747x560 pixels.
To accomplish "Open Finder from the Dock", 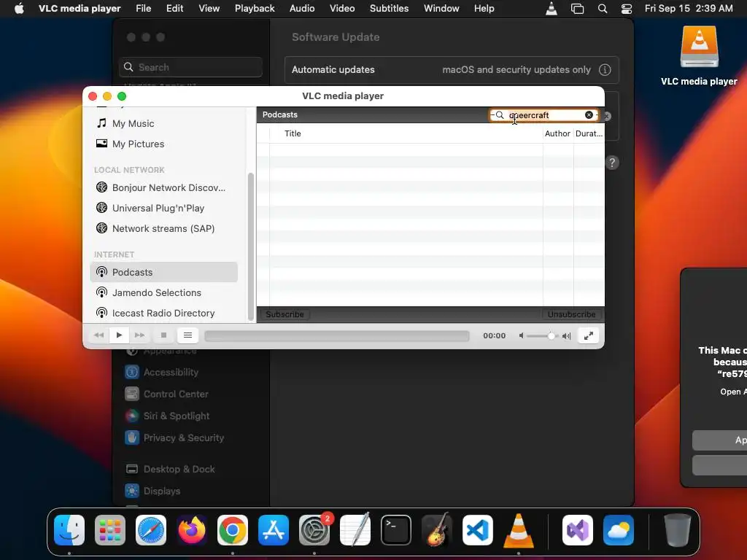I will 69,530.
